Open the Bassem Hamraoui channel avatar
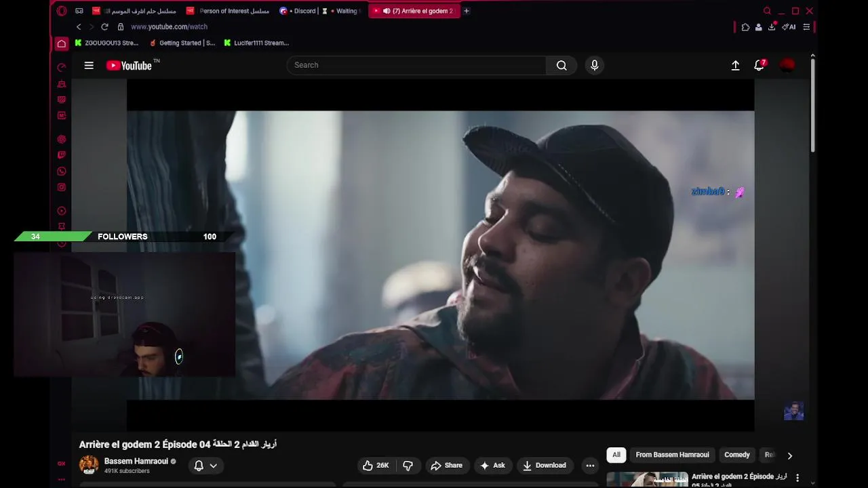The height and width of the screenshot is (488, 868). click(x=89, y=465)
